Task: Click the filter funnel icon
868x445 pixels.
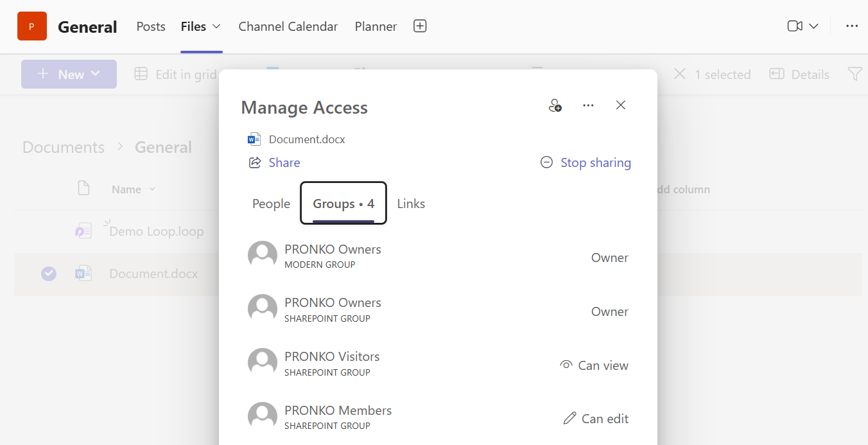Action: (x=855, y=74)
